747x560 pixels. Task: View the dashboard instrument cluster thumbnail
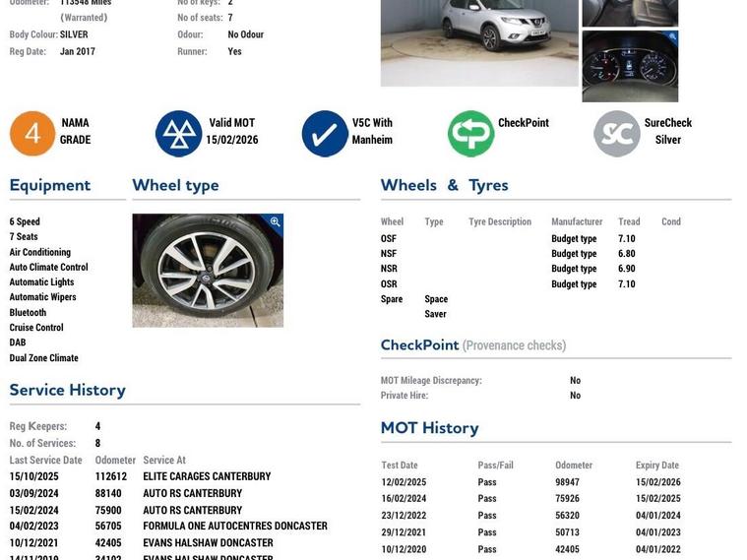pos(630,67)
